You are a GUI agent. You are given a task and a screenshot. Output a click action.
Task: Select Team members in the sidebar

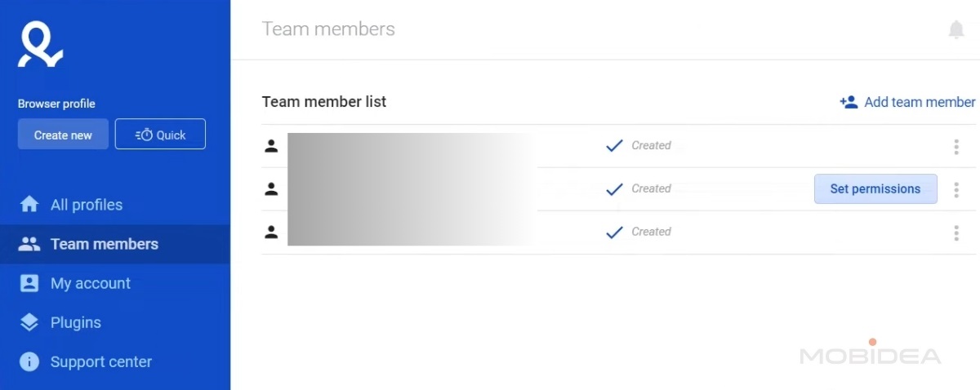click(x=104, y=244)
